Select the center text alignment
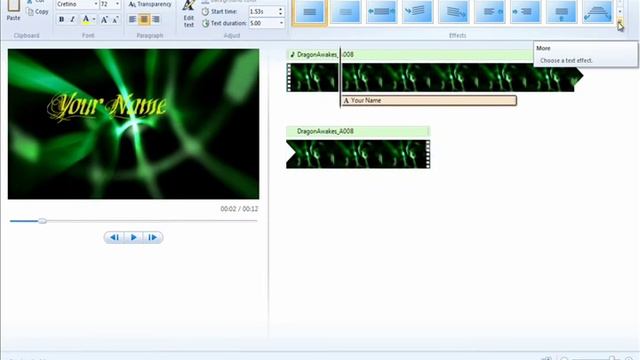640x360 pixels. [x=144, y=19]
